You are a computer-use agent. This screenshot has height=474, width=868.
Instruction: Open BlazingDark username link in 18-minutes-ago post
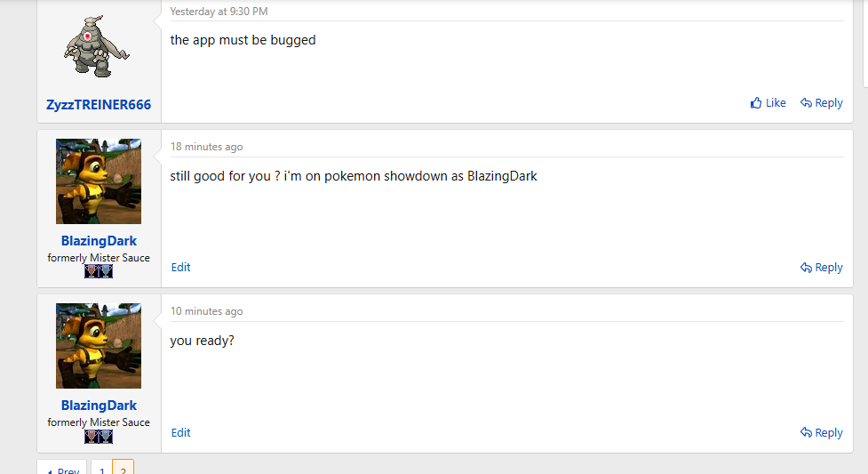[x=99, y=241]
